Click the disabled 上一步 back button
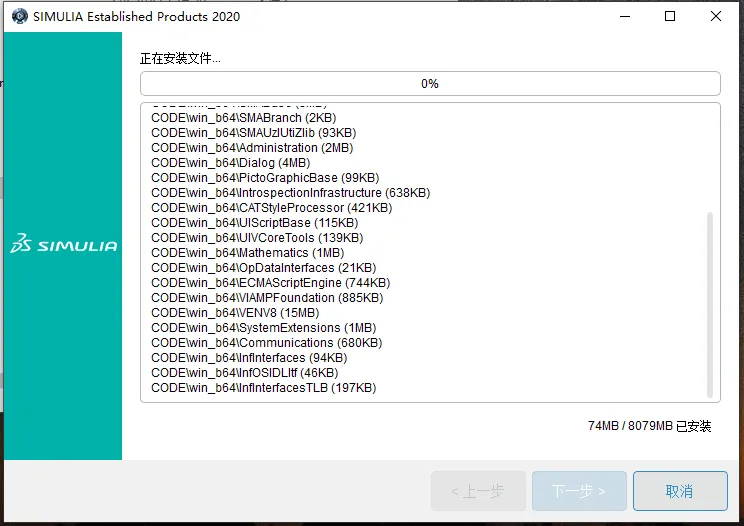 tap(478, 491)
